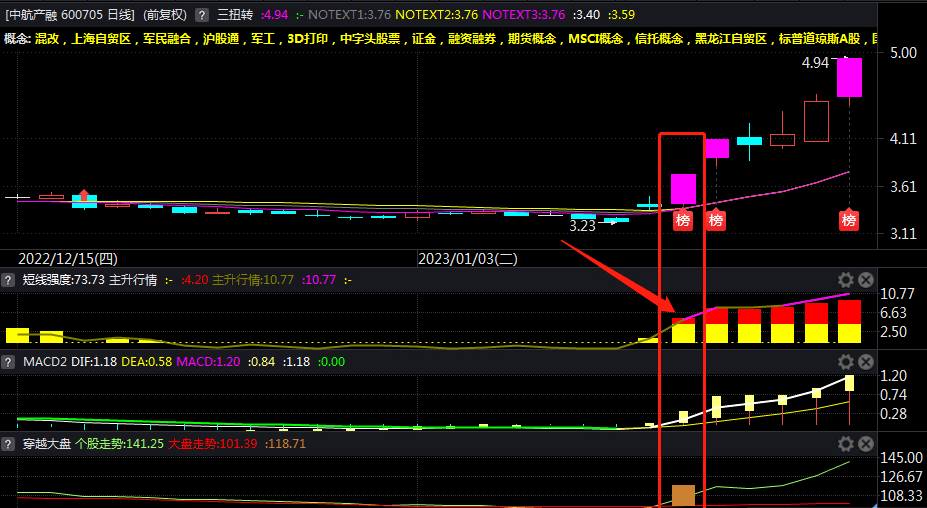927x508 pixels.
Task: Open help icon for 短线强度 indicator
Action: (8, 280)
